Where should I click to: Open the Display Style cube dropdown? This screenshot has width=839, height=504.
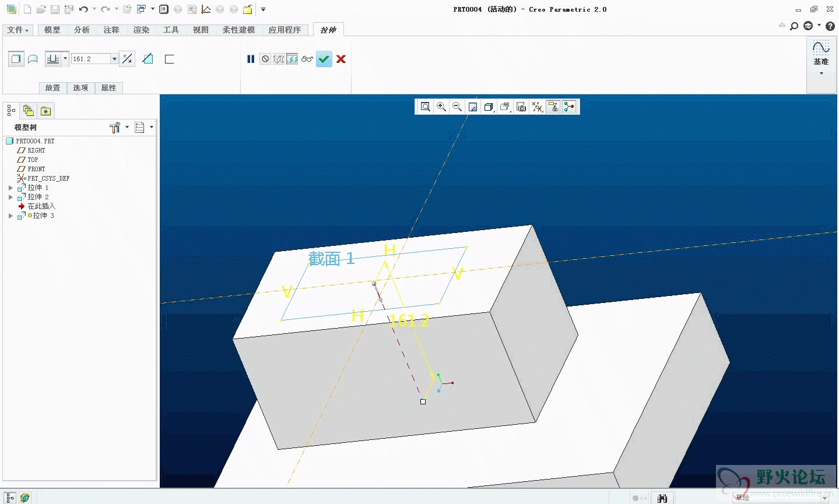pyautogui.click(x=489, y=107)
